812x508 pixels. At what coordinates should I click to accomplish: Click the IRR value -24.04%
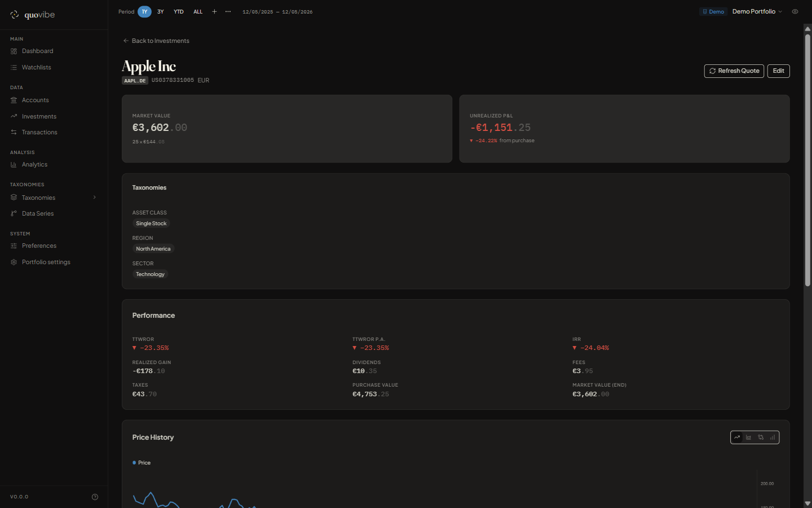coord(591,348)
